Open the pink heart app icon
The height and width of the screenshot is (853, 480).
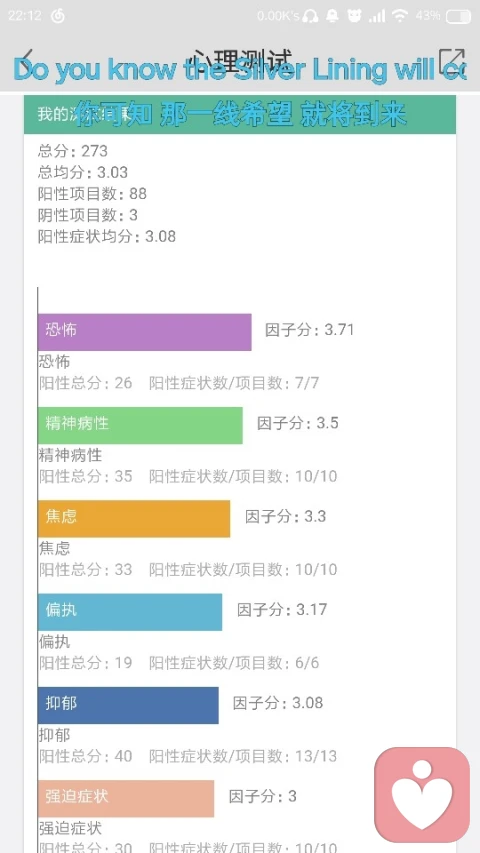pos(422,795)
